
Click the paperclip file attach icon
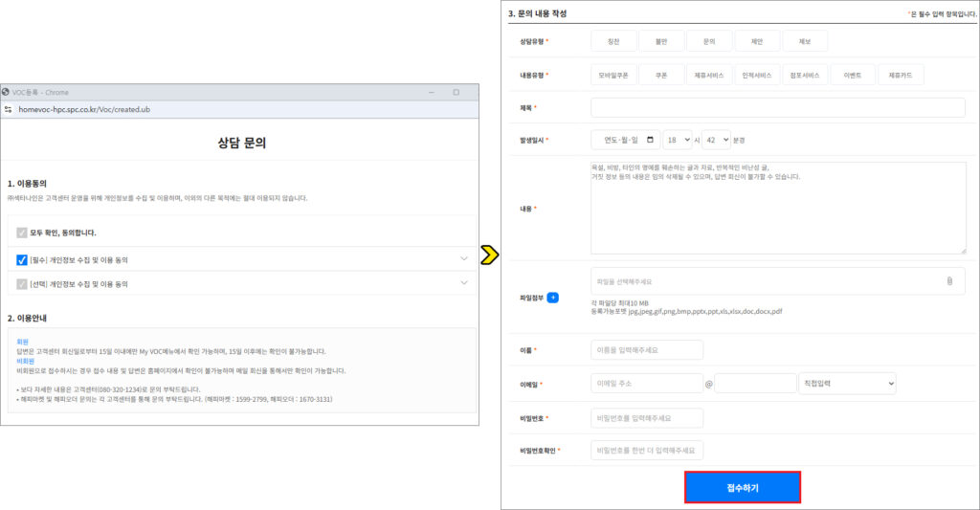[x=949, y=281]
